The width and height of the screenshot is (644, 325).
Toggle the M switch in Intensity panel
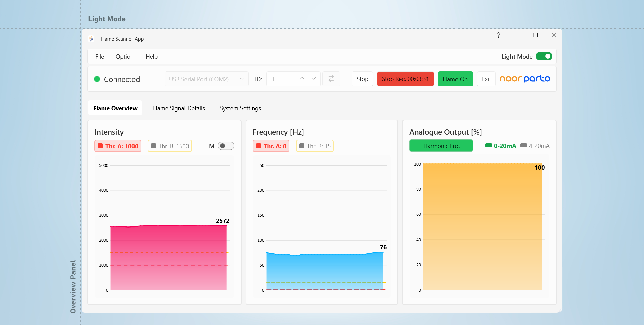(x=226, y=146)
